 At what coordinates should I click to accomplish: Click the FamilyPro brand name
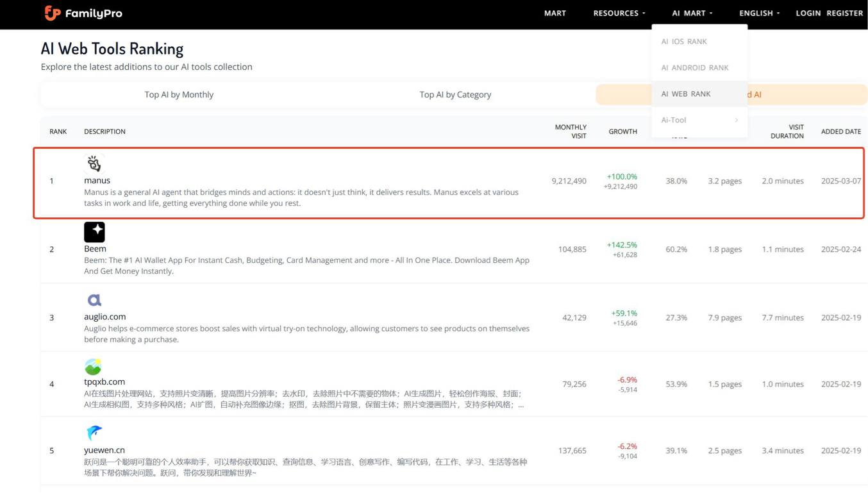click(x=94, y=13)
